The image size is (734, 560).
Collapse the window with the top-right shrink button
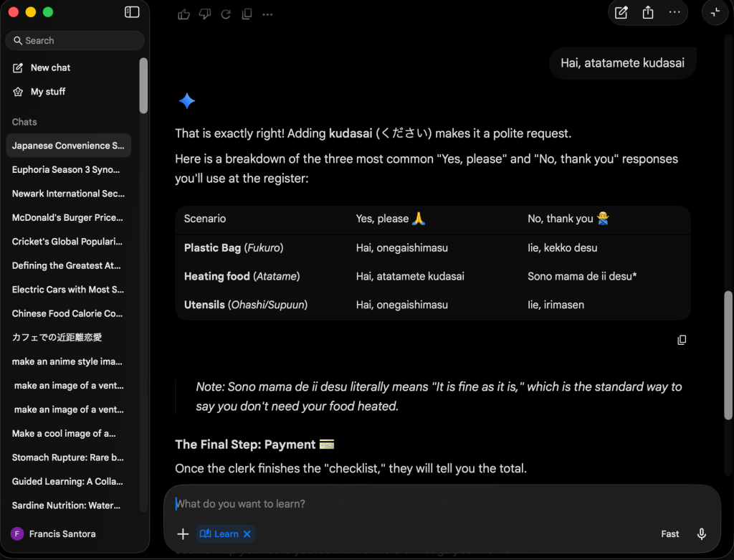[715, 12]
